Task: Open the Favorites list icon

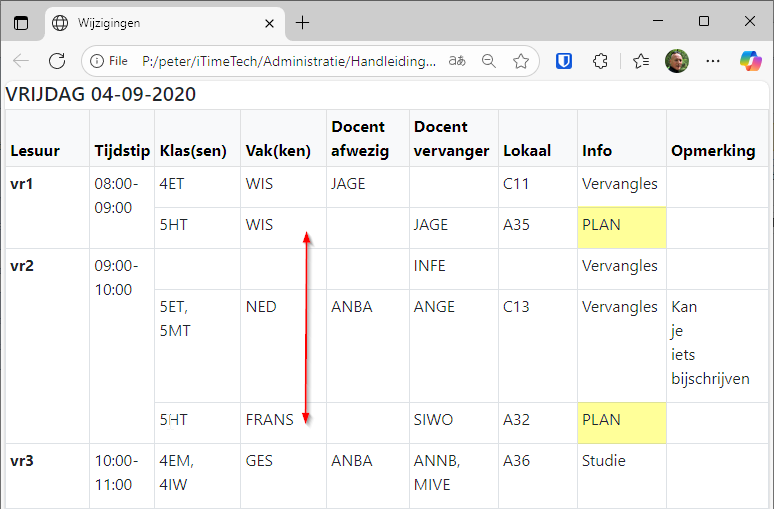Action: click(x=641, y=61)
